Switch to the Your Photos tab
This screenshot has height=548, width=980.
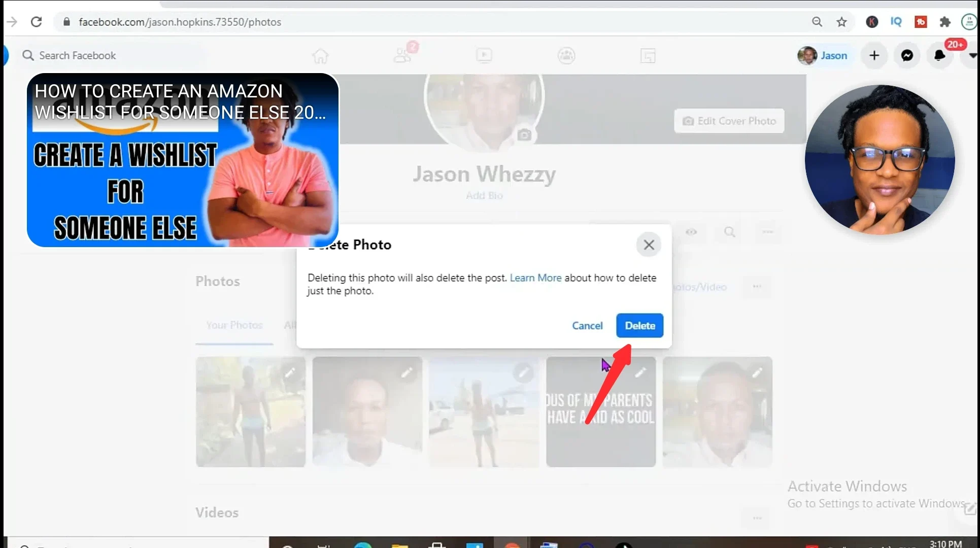[x=234, y=325]
